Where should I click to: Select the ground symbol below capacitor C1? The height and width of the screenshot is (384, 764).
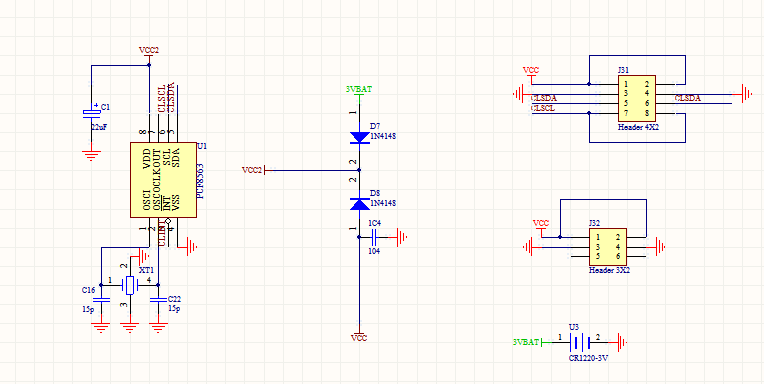pos(91,155)
